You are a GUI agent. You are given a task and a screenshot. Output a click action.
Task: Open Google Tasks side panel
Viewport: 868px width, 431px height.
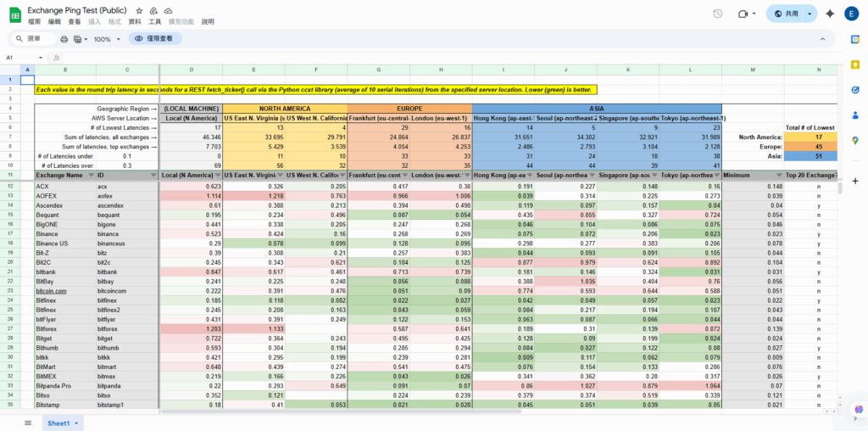pos(855,90)
